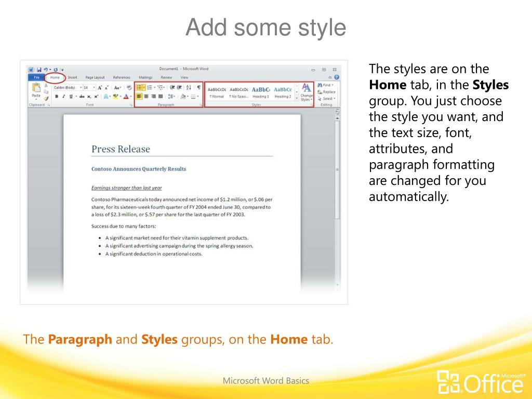Click the Replace button in Editing
The height and width of the screenshot is (399, 532).
click(x=326, y=92)
